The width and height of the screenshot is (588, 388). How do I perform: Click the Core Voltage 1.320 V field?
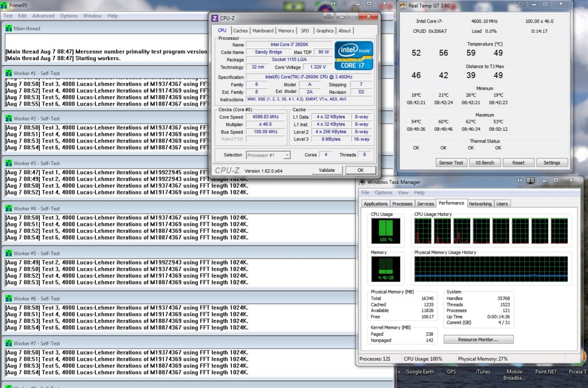tap(318, 67)
